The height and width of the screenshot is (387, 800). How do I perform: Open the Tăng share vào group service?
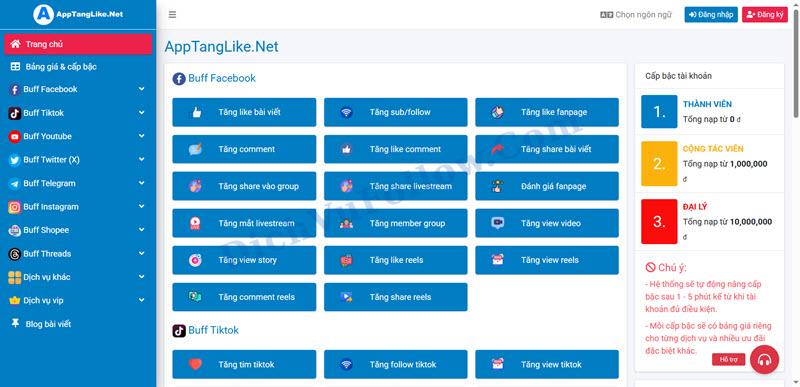click(244, 186)
